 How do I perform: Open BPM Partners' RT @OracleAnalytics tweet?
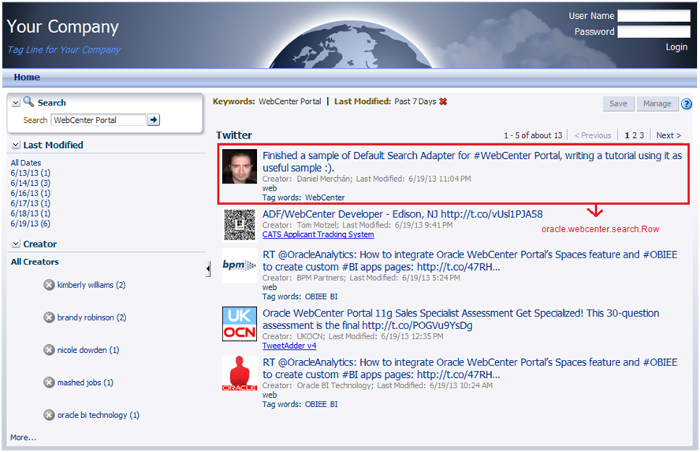tap(470, 260)
